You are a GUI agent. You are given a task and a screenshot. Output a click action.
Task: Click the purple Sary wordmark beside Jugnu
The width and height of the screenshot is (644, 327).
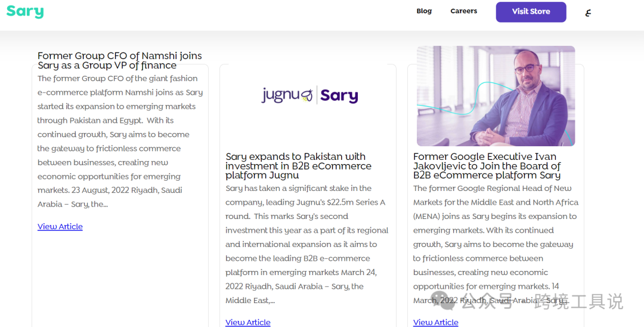tap(339, 95)
